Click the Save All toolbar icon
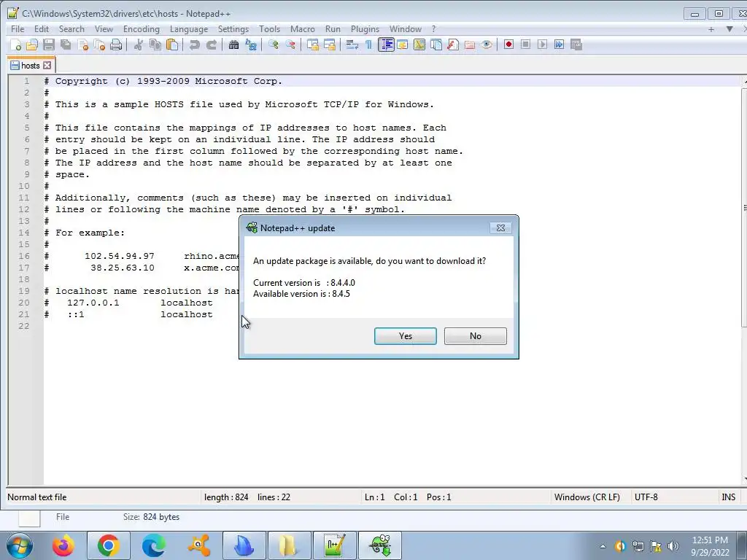The height and width of the screenshot is (560, 747). pos(66,44)
